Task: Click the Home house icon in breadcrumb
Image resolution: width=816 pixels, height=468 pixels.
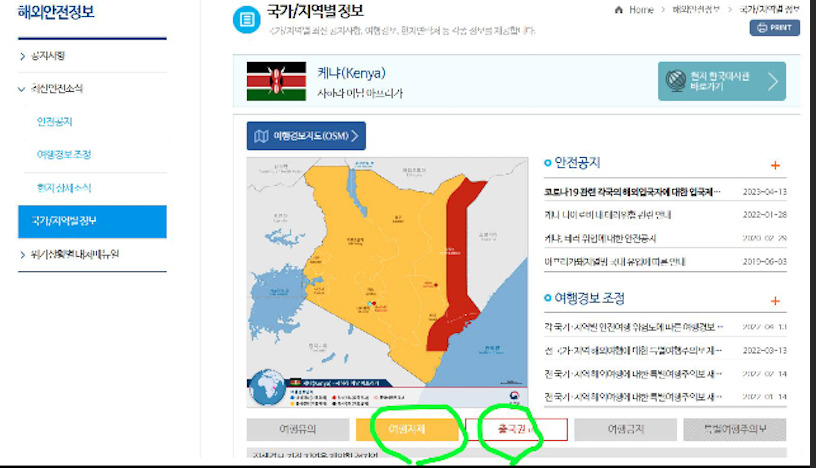Action: coord(618,10)
